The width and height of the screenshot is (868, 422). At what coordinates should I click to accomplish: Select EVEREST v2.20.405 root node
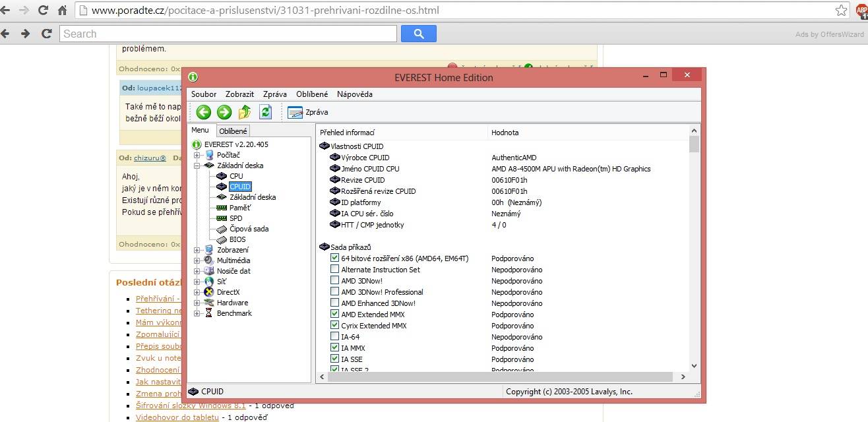[x=236, y=144]
